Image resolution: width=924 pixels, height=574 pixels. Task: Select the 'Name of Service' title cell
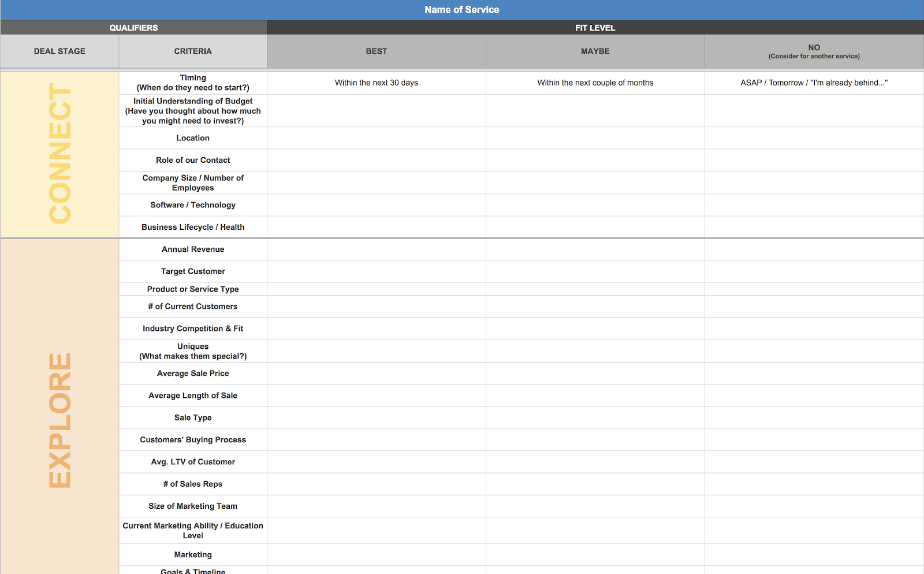tap(462, 10)
